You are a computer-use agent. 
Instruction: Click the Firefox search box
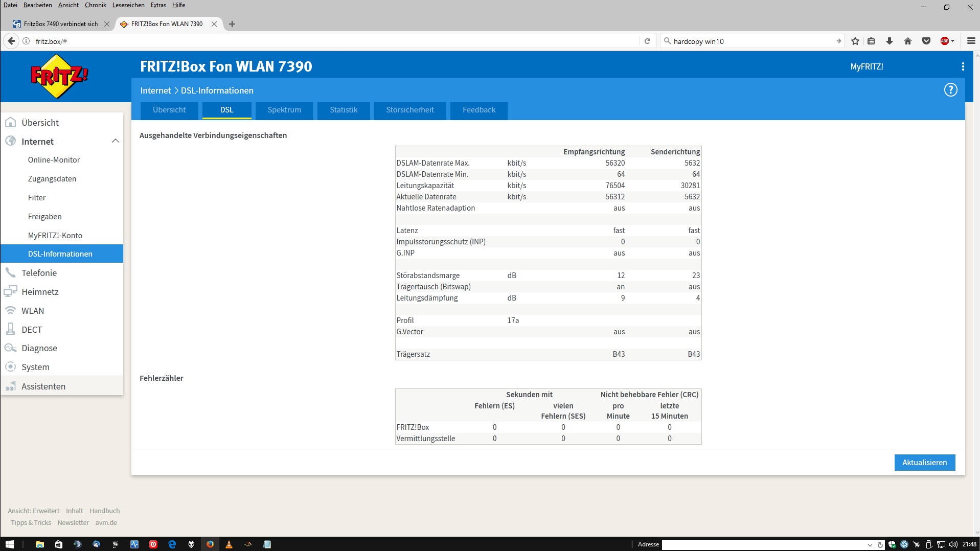tap(751, 41)
